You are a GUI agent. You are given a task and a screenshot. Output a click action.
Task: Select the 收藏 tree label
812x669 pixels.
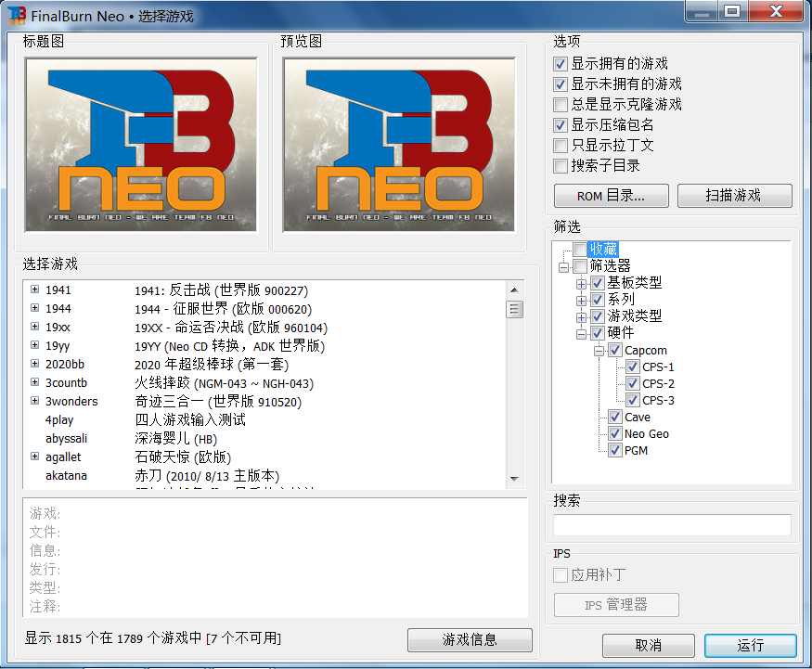[603, 249]
